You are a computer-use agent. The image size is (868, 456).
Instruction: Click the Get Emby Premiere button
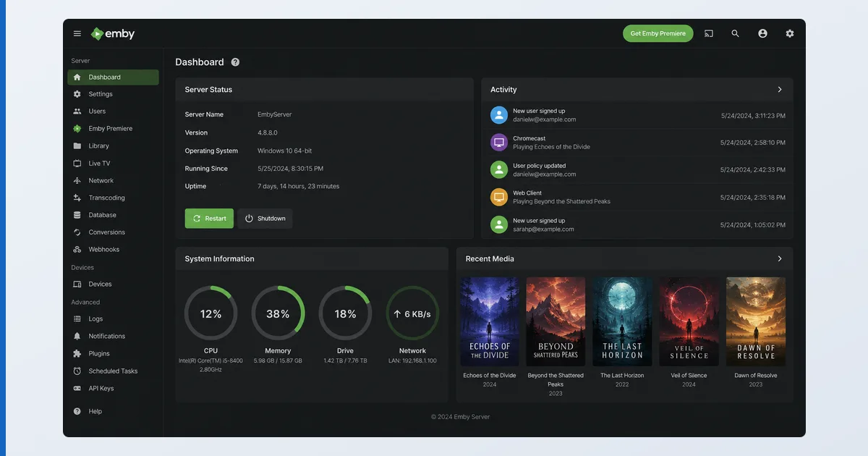click(x=658, y=33)
